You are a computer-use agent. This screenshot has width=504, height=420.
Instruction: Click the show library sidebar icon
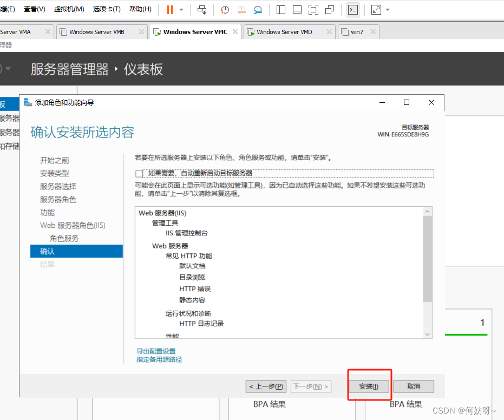pyautogui.click(x=280, y=10)
